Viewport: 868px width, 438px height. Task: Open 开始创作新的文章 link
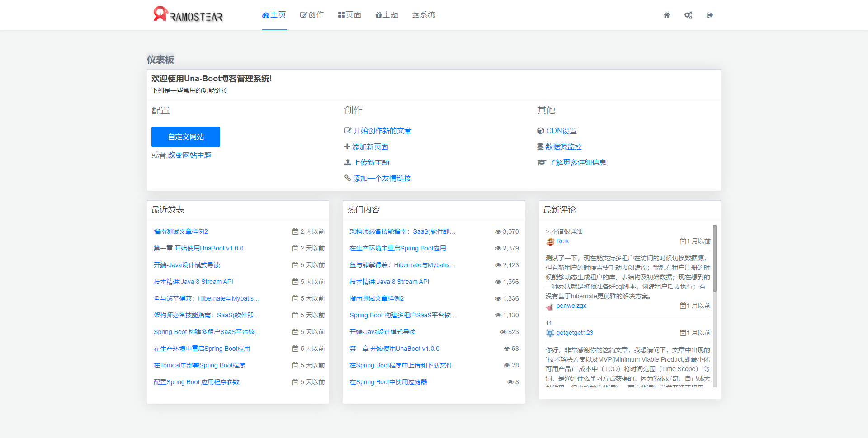tap(382, 131)
